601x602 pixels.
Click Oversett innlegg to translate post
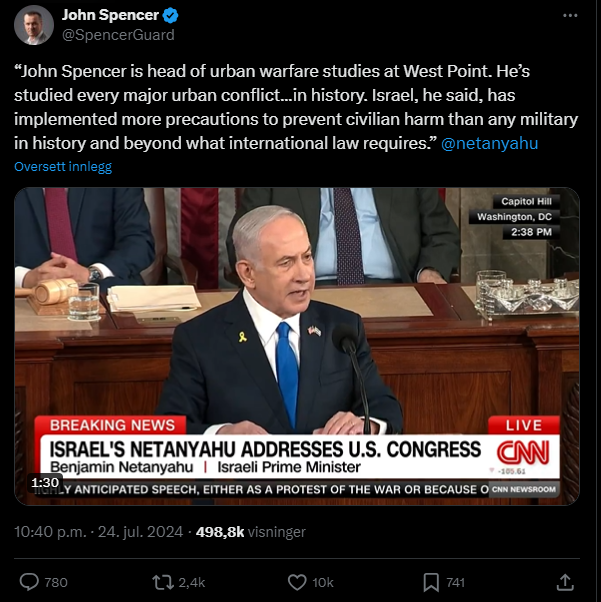click(63, 167)
